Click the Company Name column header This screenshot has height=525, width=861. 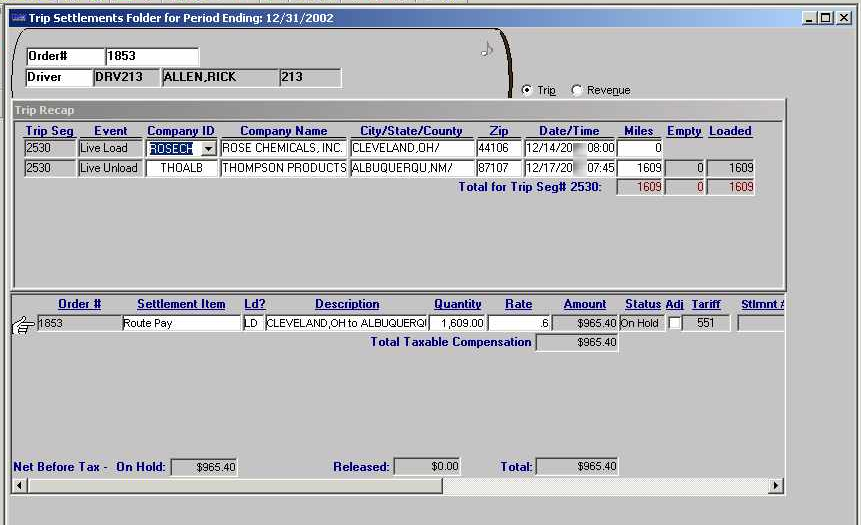coord(283,131)
